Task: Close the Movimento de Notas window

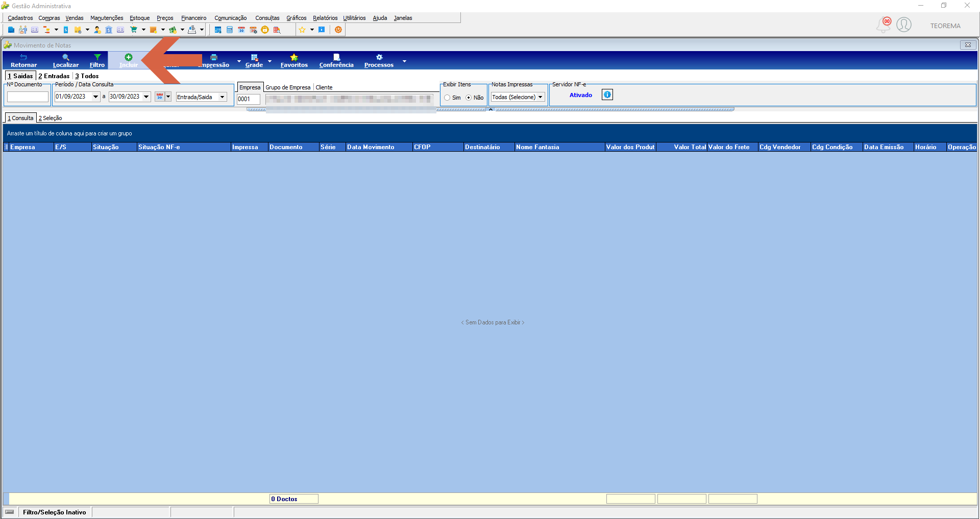Action: pyautogui.click(x=968, y=45)
